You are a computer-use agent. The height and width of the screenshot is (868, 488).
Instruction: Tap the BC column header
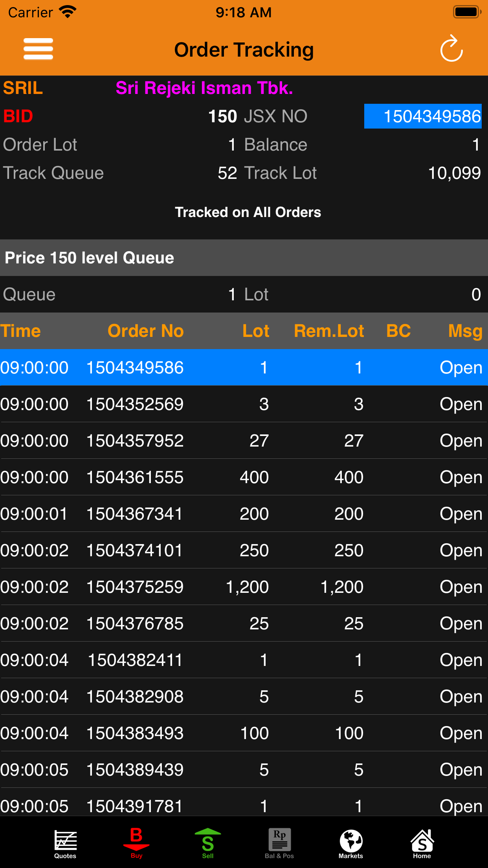click(398, 331)
